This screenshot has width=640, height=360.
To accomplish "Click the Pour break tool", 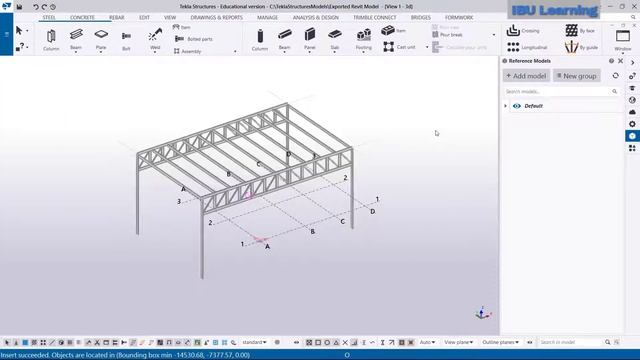I will coord(447,35).
